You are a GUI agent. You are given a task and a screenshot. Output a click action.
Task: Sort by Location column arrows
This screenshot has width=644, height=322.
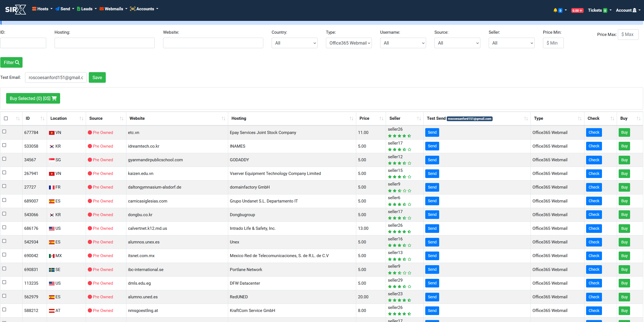coord(81,119)
